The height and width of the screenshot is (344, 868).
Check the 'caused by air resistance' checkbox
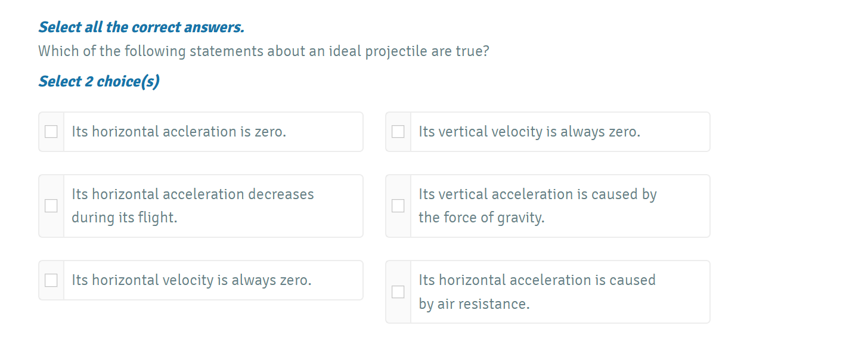click(x=398, y=292)
